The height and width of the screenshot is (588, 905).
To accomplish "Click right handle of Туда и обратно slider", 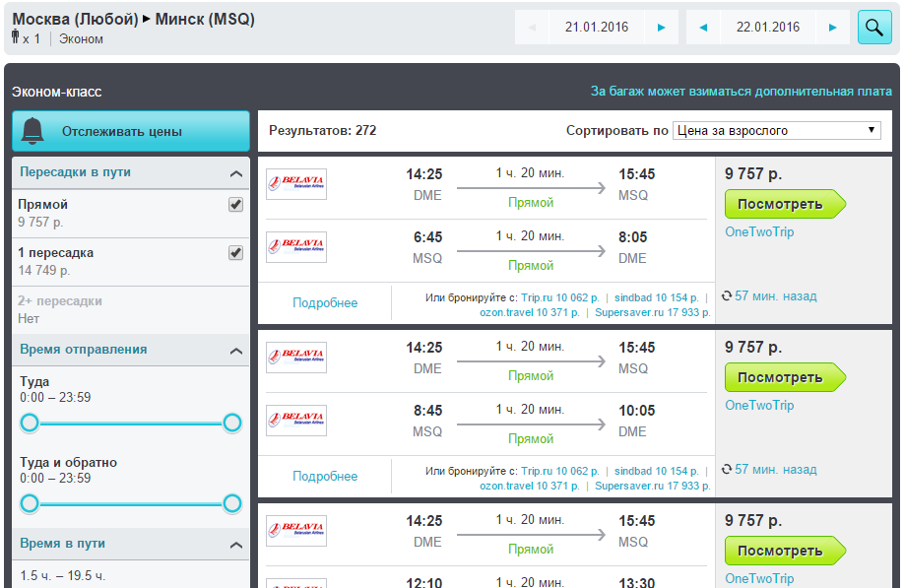I will coord(232,503).
